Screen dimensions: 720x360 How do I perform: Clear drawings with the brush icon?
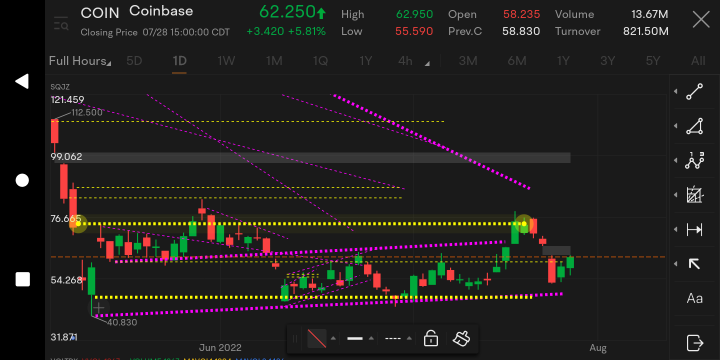pos(461,339)
